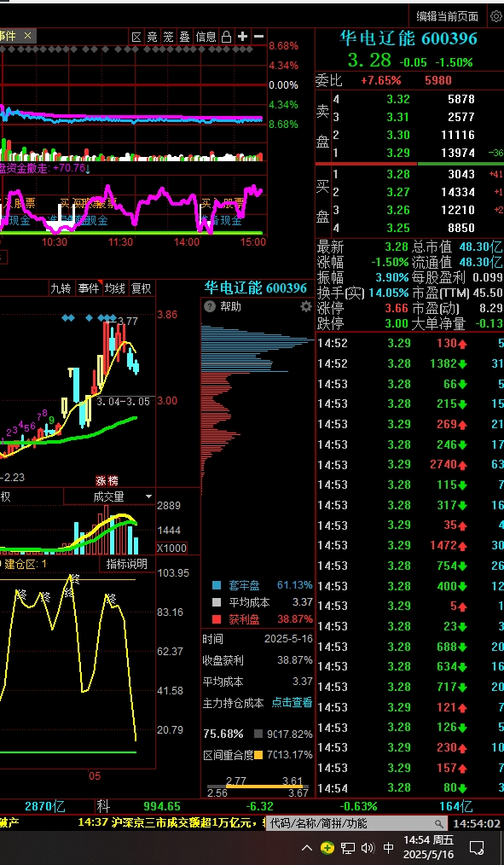Toggle the 叠 overlay button
Screen dimensions: 504x865
pos(185,37)
